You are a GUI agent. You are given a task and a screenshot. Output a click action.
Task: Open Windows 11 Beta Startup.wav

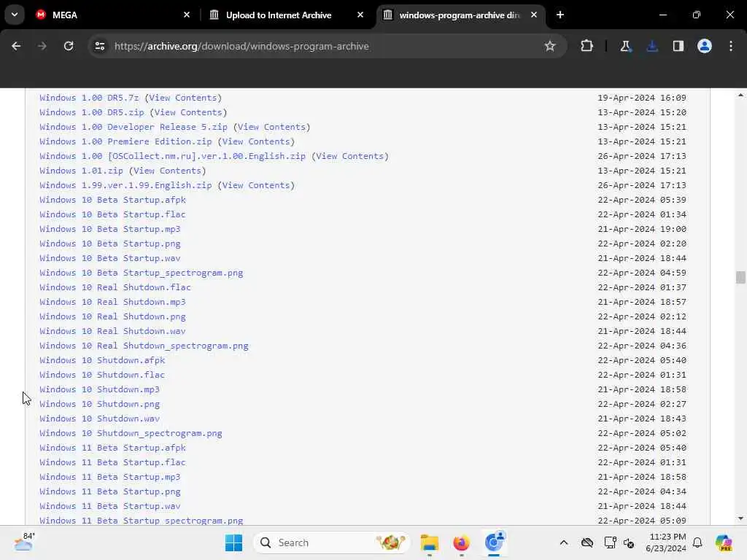pos(110,506)
